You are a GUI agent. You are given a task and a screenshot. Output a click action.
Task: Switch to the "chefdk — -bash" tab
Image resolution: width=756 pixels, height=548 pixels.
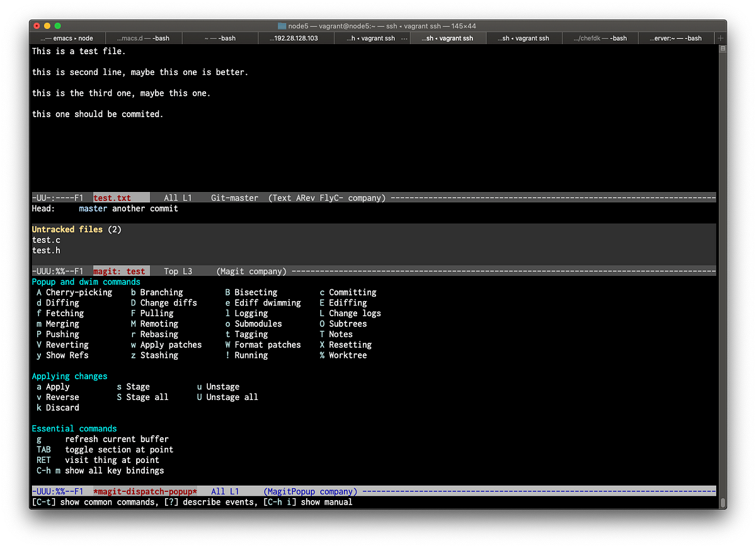(x=600, y=38)
